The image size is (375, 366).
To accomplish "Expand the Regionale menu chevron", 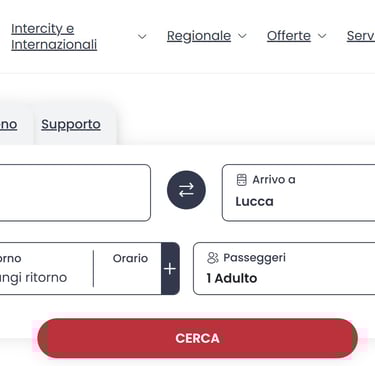I will coord(243,36).
